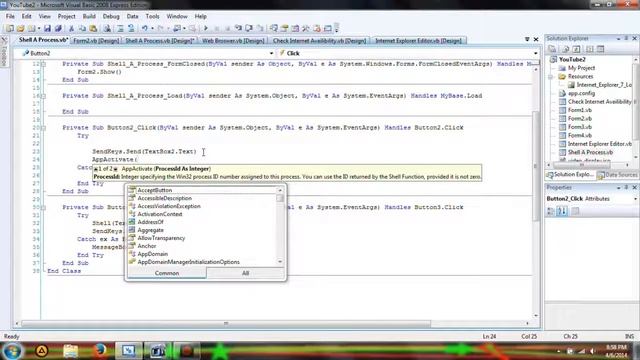Image resolution: width=640 pixels, height=360 pixels.
Task: Click the New Project toolbar icon
Action: (10, 29)
